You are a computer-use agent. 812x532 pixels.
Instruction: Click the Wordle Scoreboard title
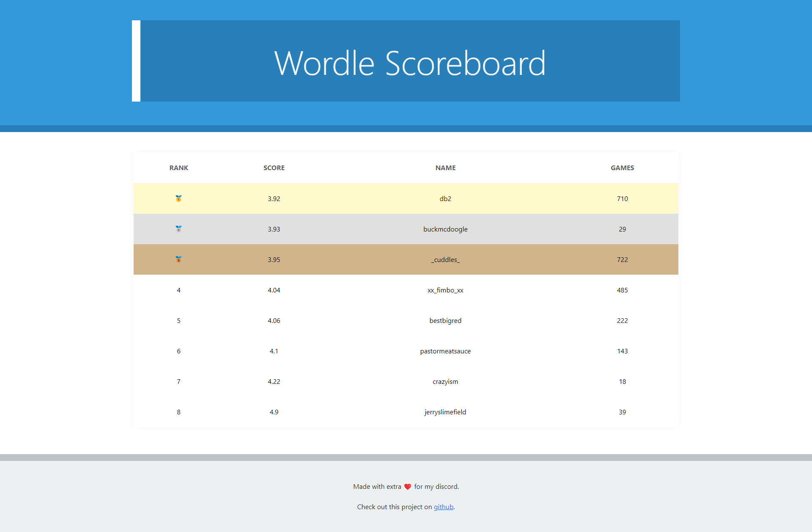tap(410, 63)
